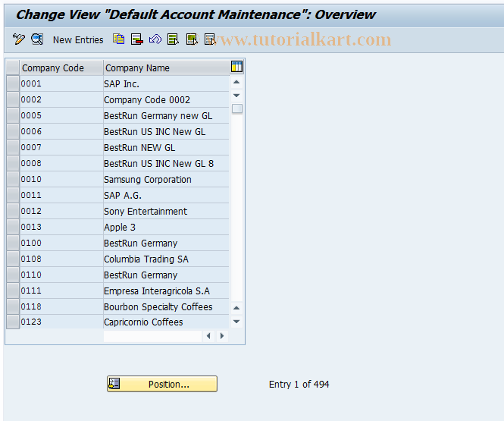The width and height of the screenshot is (504, 421).
Task: Select row for Samsung Corporation
Action: tap(13, 179)
